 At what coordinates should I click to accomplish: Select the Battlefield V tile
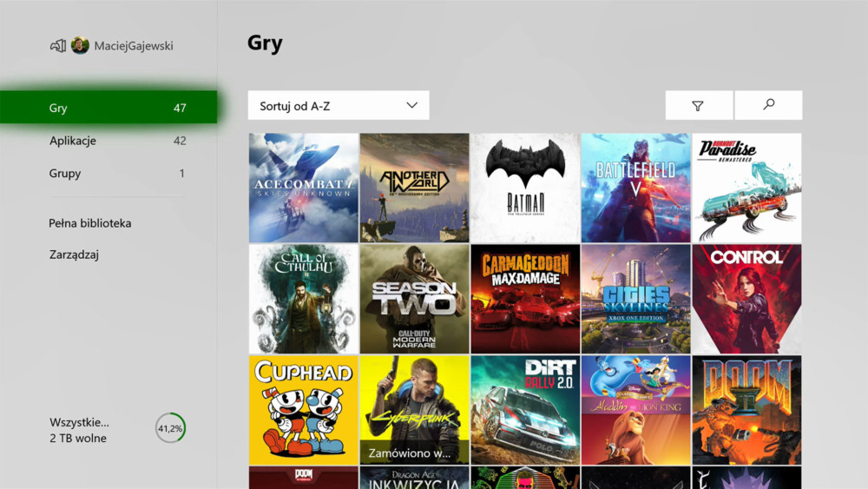[x=635, y=188]
